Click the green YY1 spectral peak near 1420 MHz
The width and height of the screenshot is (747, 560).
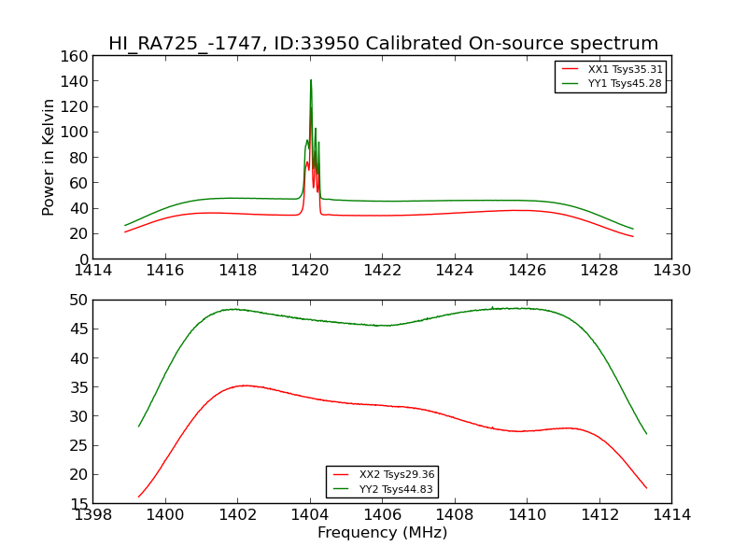click(311, 81)
